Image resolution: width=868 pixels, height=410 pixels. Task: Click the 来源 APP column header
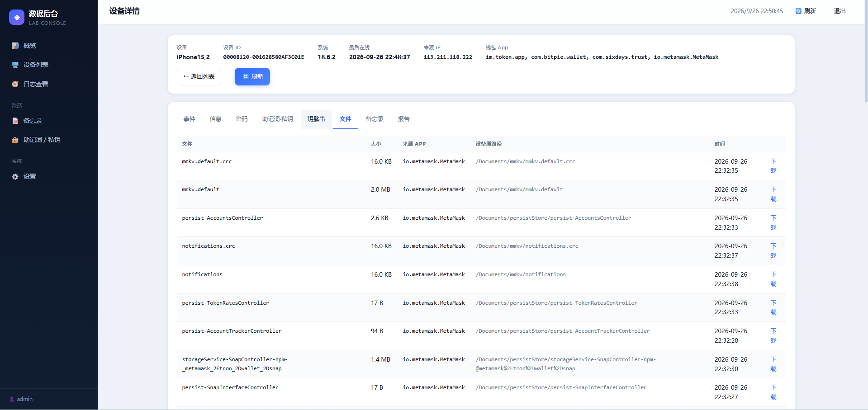[x=414, y=144]
